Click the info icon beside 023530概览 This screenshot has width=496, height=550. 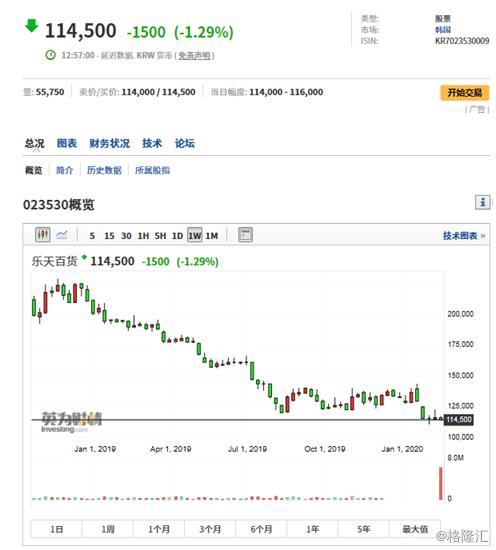482,202
